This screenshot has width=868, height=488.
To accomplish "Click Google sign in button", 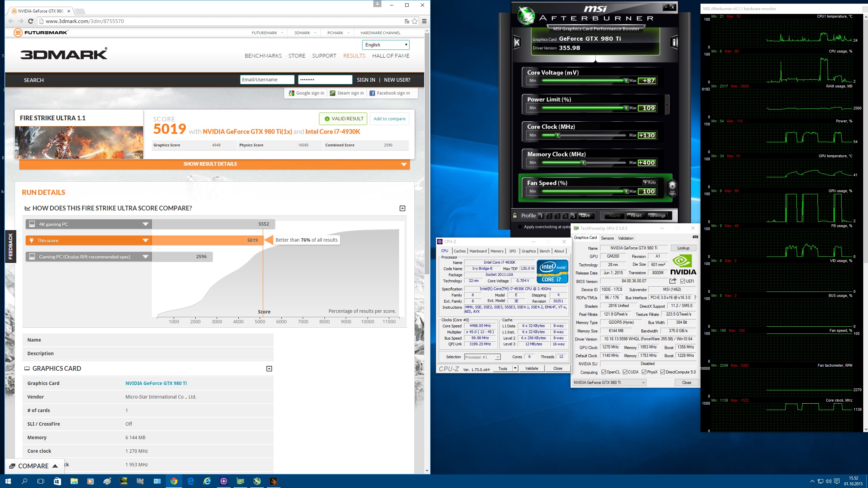I will 306,93.
